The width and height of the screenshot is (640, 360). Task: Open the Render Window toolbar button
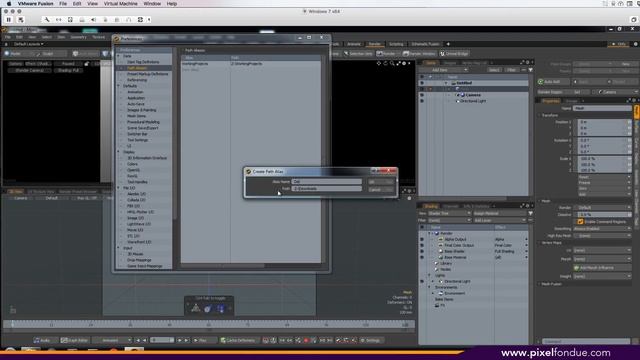click(419, 53)
